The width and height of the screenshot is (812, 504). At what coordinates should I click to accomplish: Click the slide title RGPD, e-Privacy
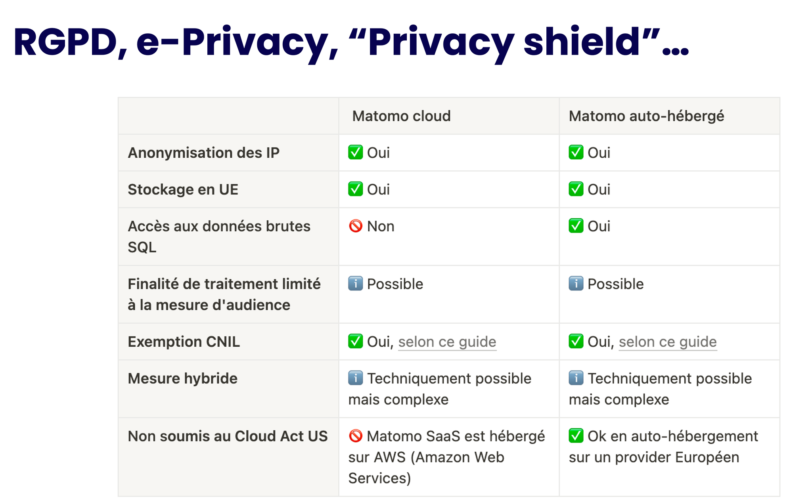click(x=351, y=42)
